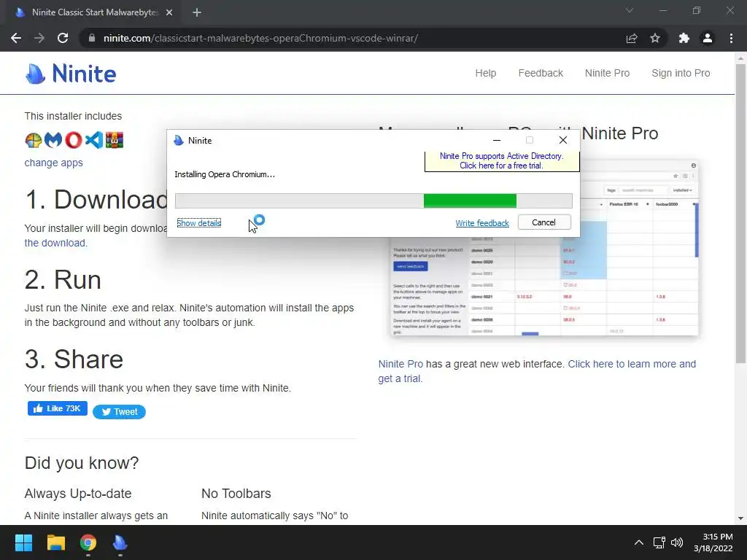Click the Ninite Pro text link
This screenshot has width=747, height=560.
click(400, 364)
